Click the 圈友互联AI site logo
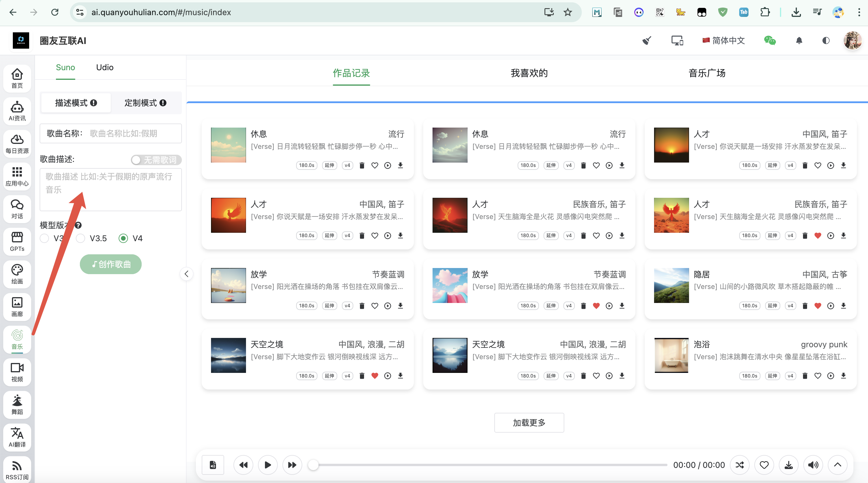868x483 pixels. [21, 41]
